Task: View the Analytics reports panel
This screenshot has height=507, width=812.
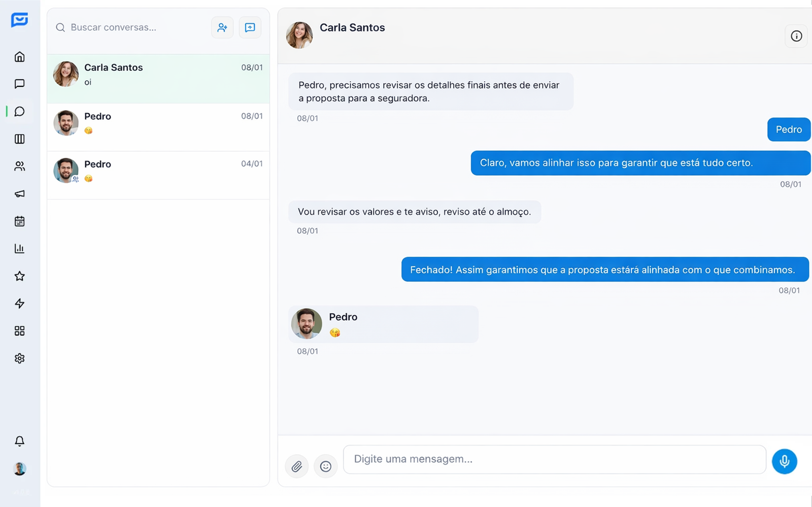Action: point(19,248)
